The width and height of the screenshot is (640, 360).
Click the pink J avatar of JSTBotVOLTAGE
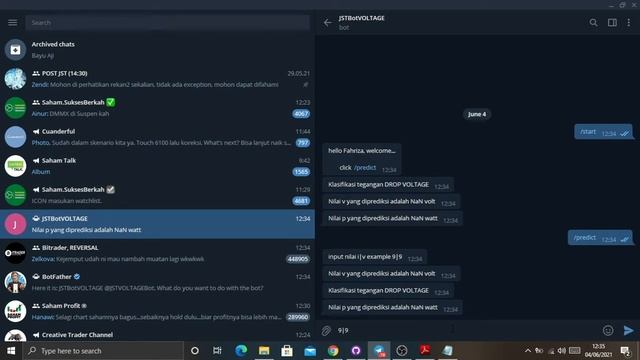tap(15, 224)
